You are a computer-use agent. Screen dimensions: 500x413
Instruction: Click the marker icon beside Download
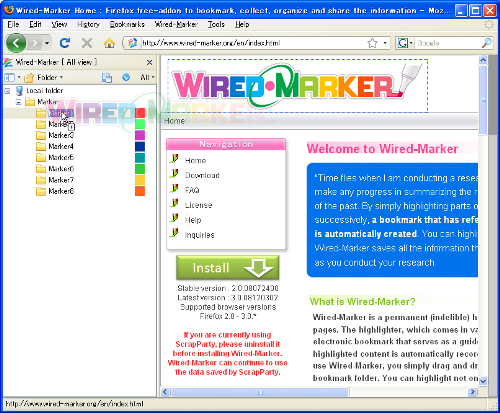click(174, 174)
